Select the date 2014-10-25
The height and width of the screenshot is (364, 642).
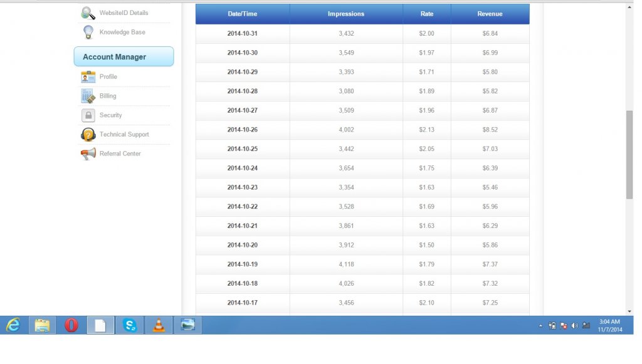243,149
